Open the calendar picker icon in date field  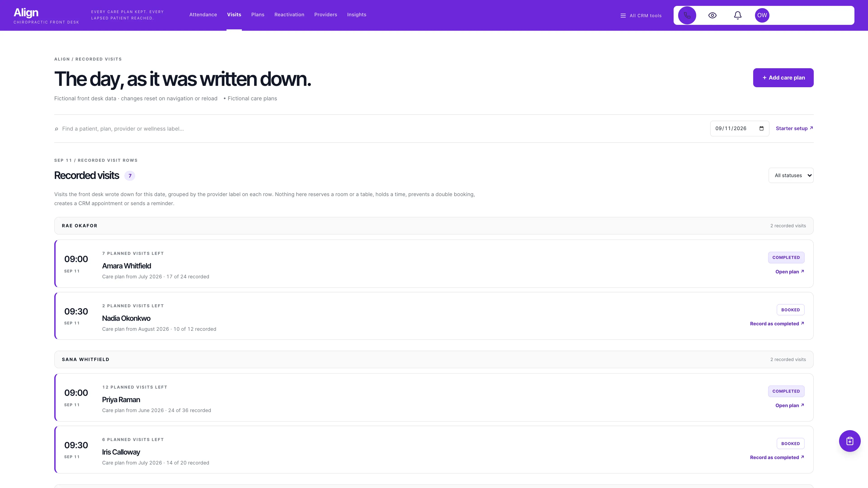tap(761, 128)
